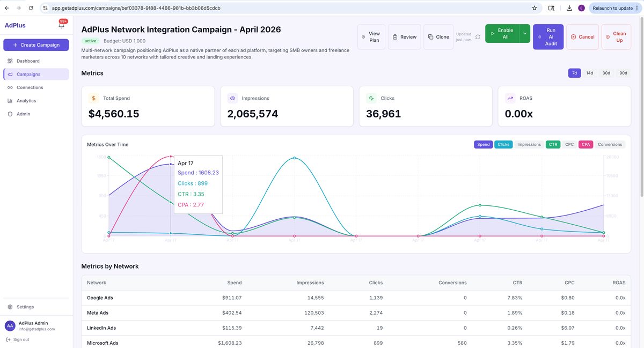This screenshot has width=644, height=348.
Task: Click the Create Campaign button
Action: [36, 45]
